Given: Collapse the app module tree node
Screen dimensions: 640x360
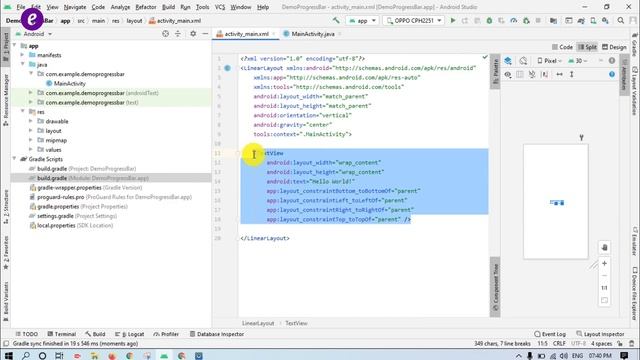Looking at the screenshot, I should tap(15, 46).
